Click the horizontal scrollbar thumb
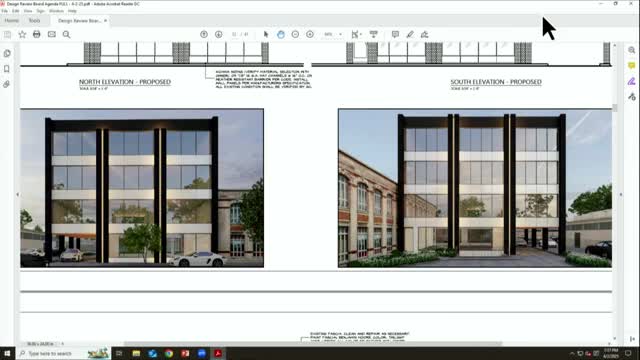 [313, 344]
